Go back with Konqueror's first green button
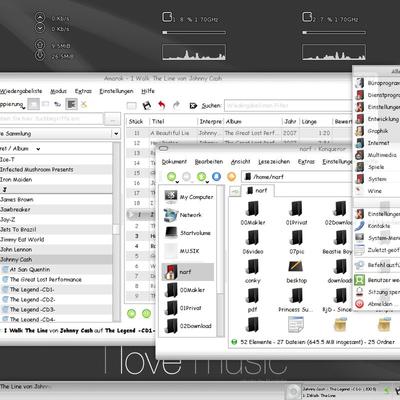The width and height of the screenshot is (400, 400). point(171,176)
